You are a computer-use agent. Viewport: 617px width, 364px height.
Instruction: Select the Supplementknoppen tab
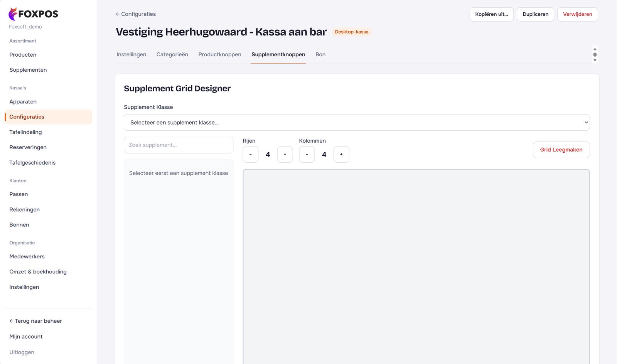pos(278,55)
